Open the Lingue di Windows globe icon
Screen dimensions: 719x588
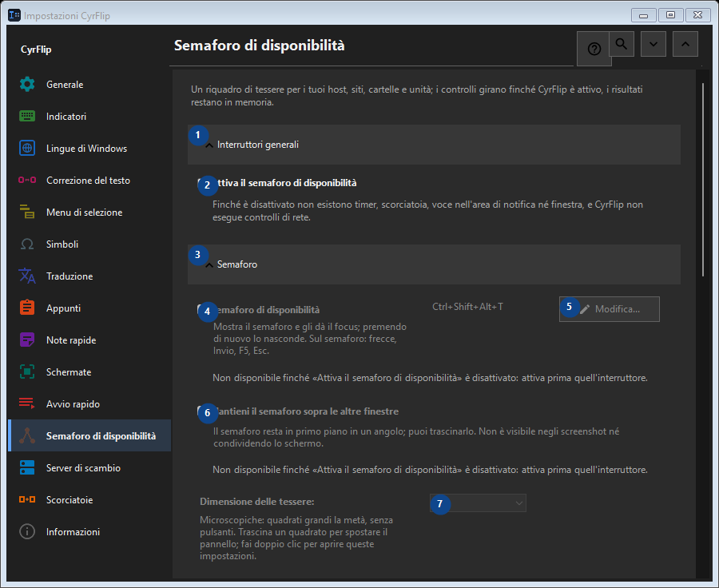point(27,148)
